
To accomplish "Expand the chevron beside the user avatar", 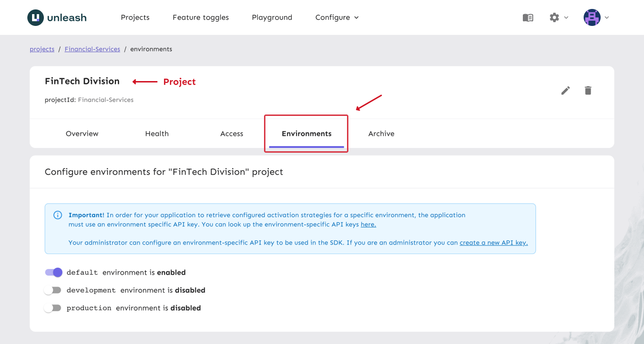I will pyautogui.click(x=607, y=17).
